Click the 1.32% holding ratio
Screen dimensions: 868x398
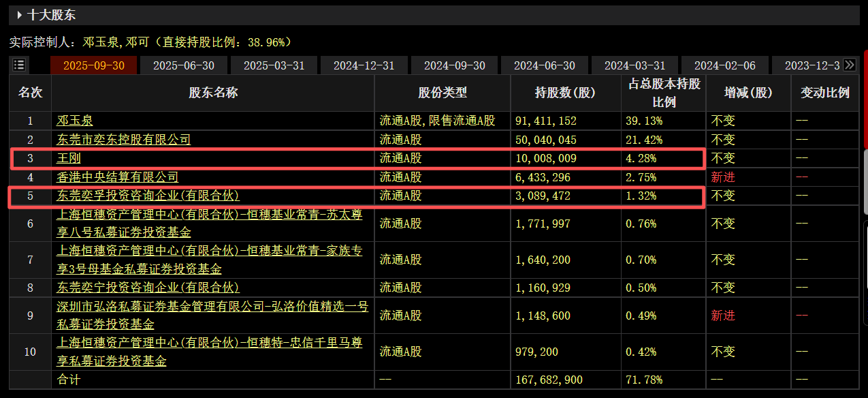tap(641, 196)
